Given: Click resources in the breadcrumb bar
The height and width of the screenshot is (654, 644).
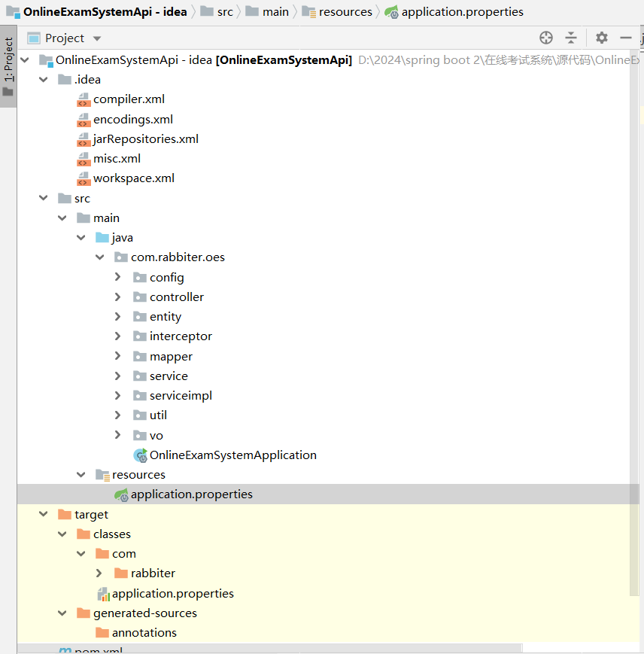Looking at the screenshot, I should [345, 12].
